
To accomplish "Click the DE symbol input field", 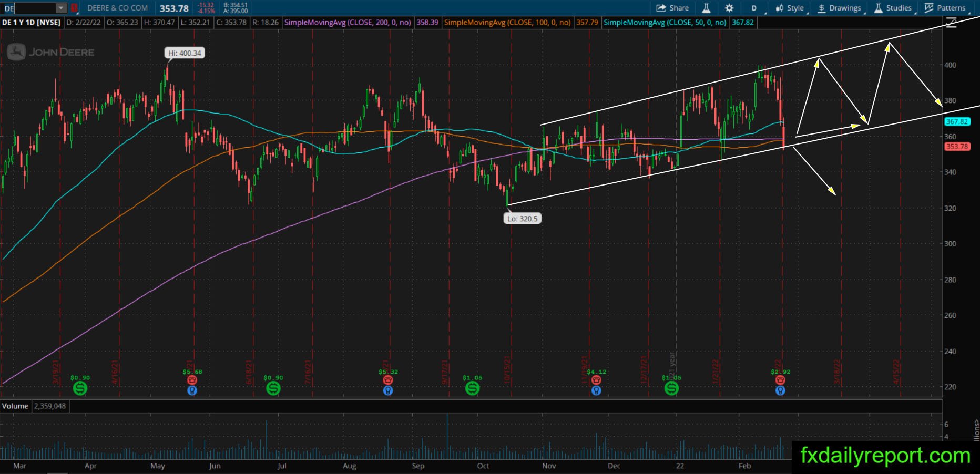I will tap(29, 8).
